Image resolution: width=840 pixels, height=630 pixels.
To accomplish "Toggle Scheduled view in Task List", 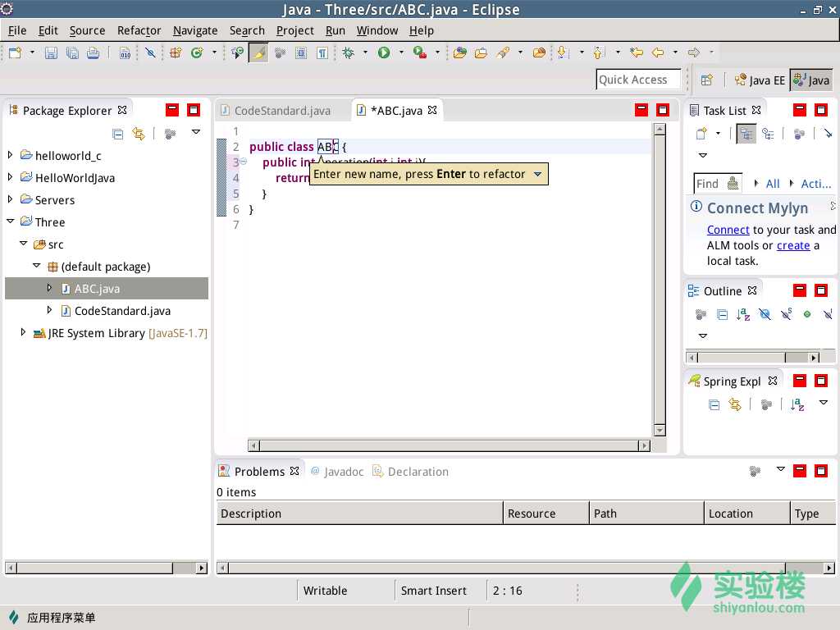I will pyautogui.click(x=768, y=134).
